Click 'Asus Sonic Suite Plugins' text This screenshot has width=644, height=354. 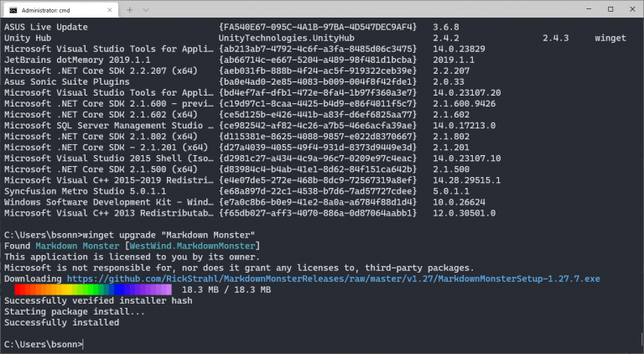[x=67, y=81]
